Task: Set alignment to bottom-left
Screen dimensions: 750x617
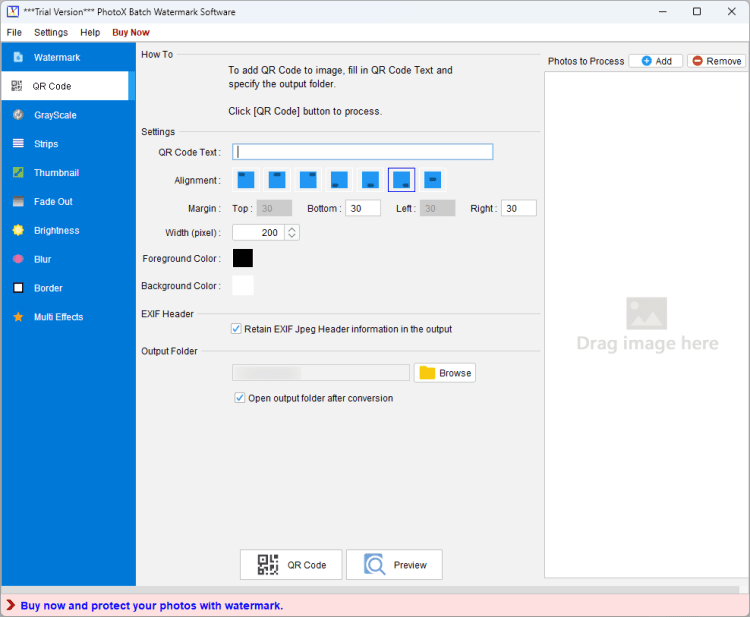Action: click(339, 180)
